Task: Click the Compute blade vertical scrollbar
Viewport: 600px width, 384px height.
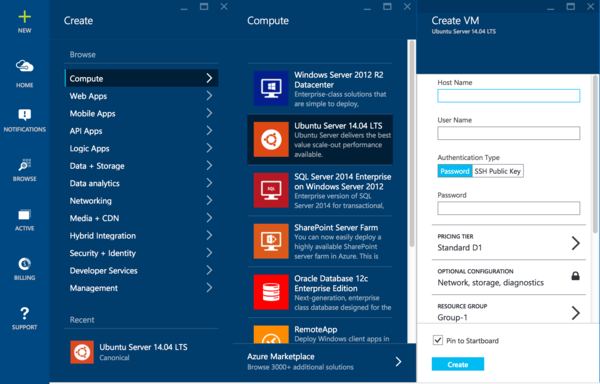Action: click(412, 143)
